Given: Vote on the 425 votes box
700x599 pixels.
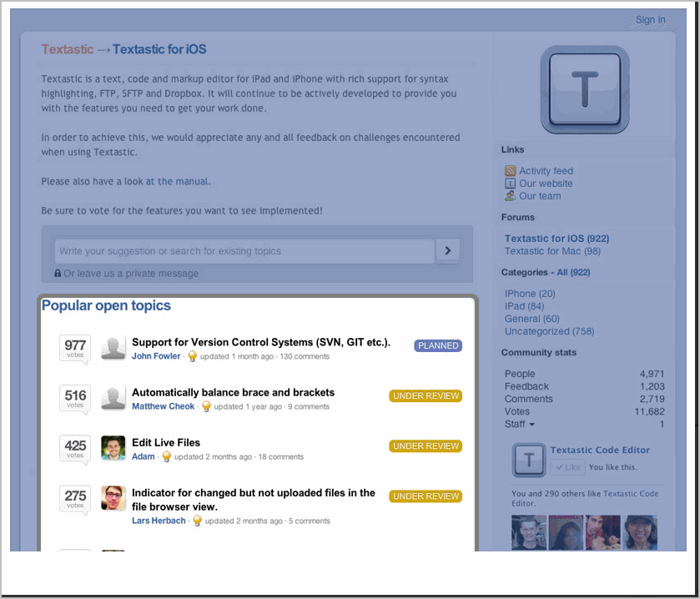Looking at the screenshot, I should (x=75, y=448).
